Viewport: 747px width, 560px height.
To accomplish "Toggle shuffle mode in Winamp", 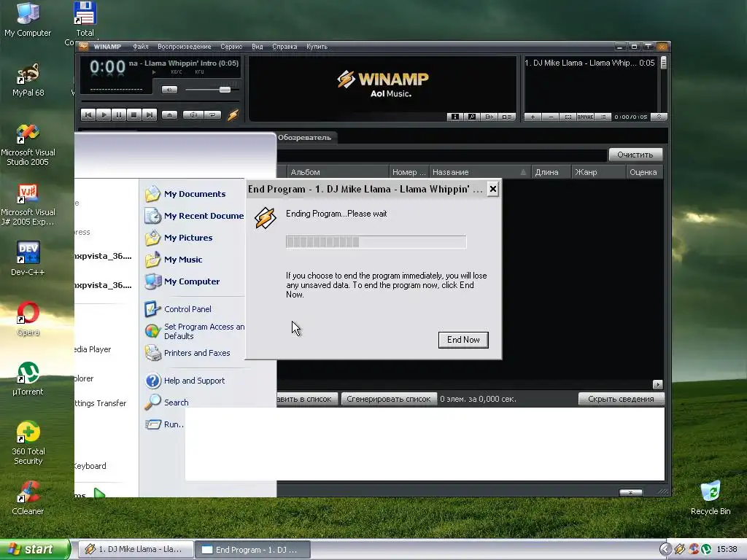I will (193, 114).
